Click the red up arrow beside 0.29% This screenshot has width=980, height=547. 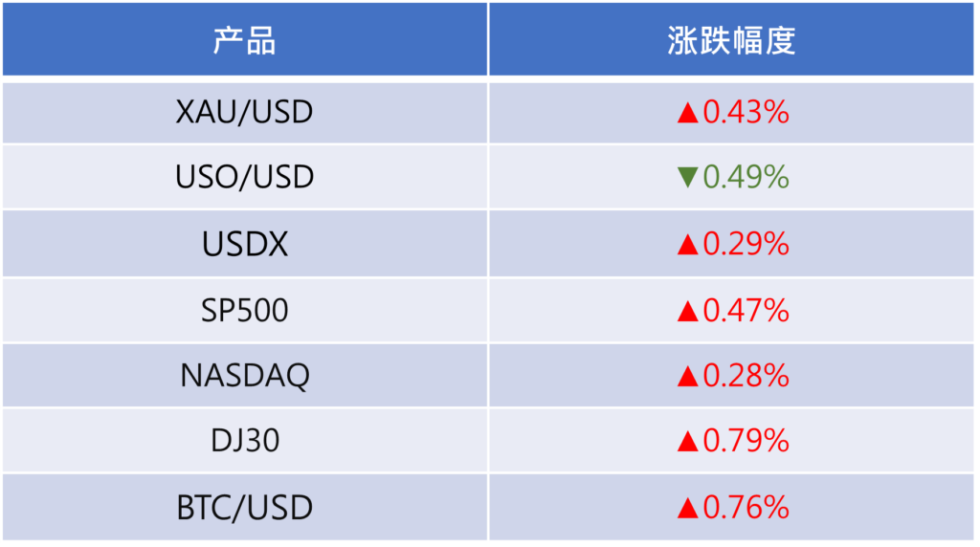pos(688,245)
